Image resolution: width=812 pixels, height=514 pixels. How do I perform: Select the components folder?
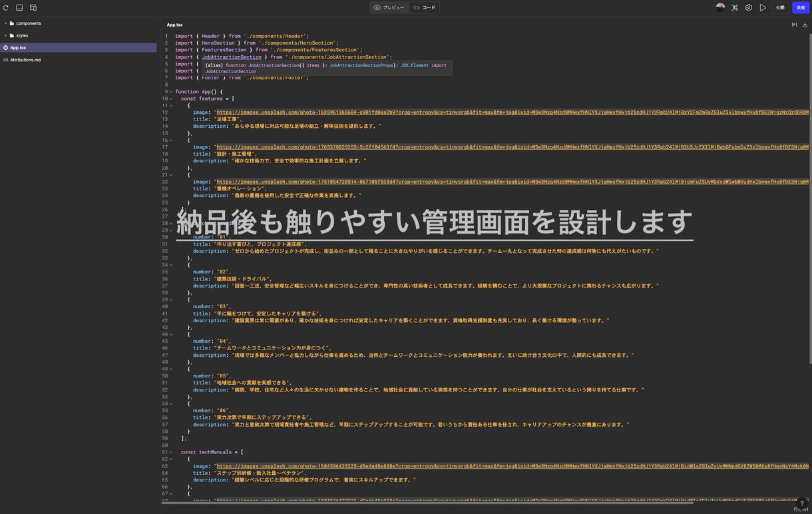point(29,23)
